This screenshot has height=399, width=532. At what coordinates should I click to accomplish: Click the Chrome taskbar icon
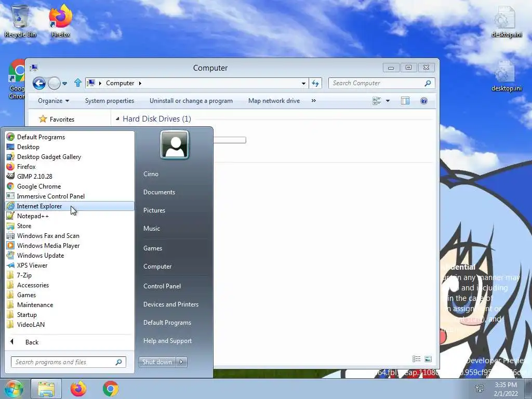[x=111, y=389]
